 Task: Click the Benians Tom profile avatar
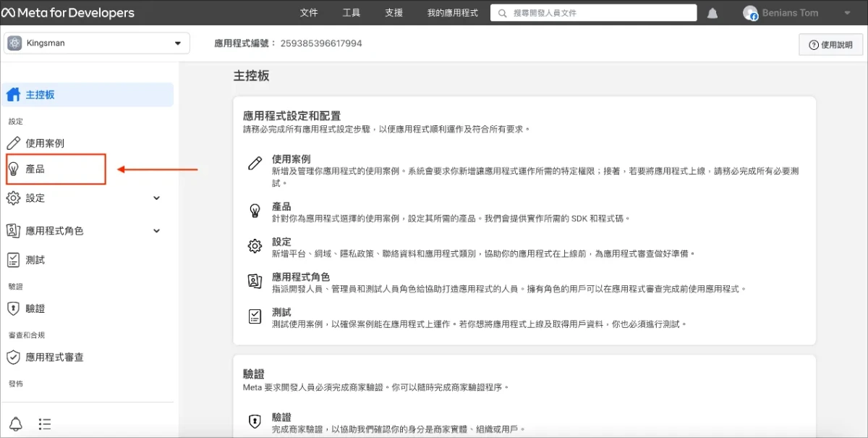(x=751, y=13)
